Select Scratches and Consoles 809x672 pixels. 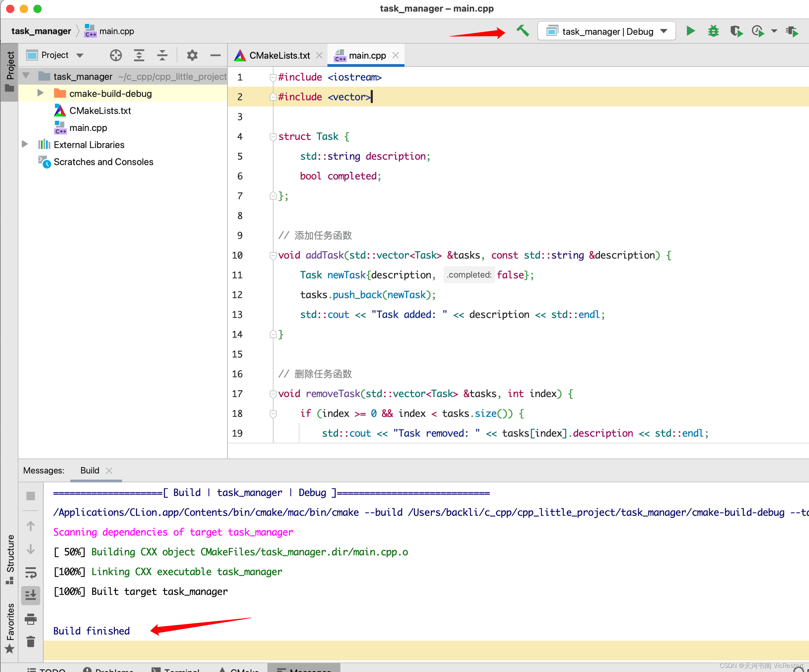point(103,162)
